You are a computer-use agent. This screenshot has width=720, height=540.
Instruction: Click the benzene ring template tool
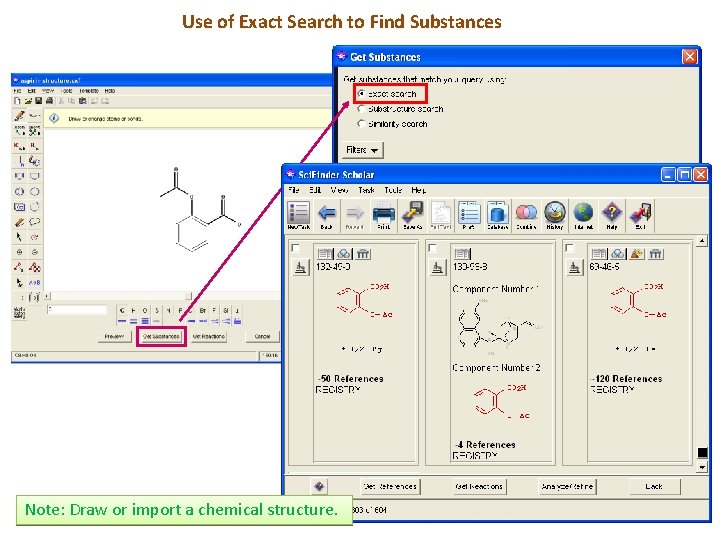19,191
